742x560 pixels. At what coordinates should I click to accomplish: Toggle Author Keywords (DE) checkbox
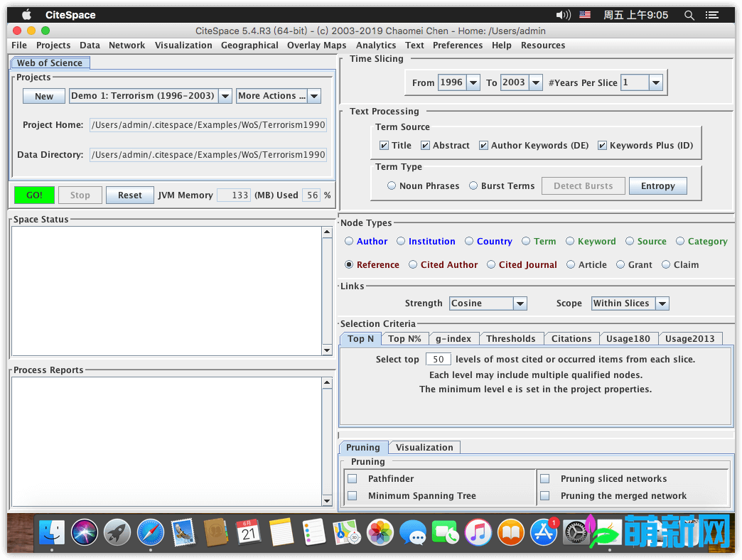click(x=483, y=145)
